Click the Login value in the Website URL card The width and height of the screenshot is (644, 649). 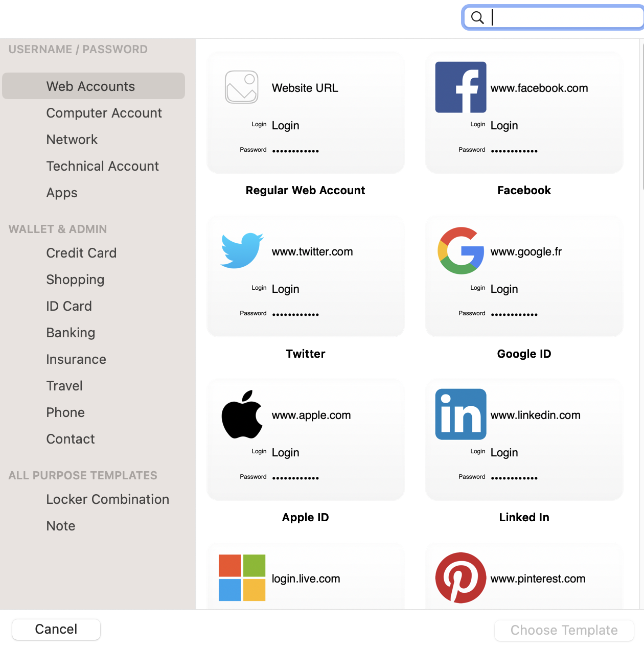click(286, 126)
